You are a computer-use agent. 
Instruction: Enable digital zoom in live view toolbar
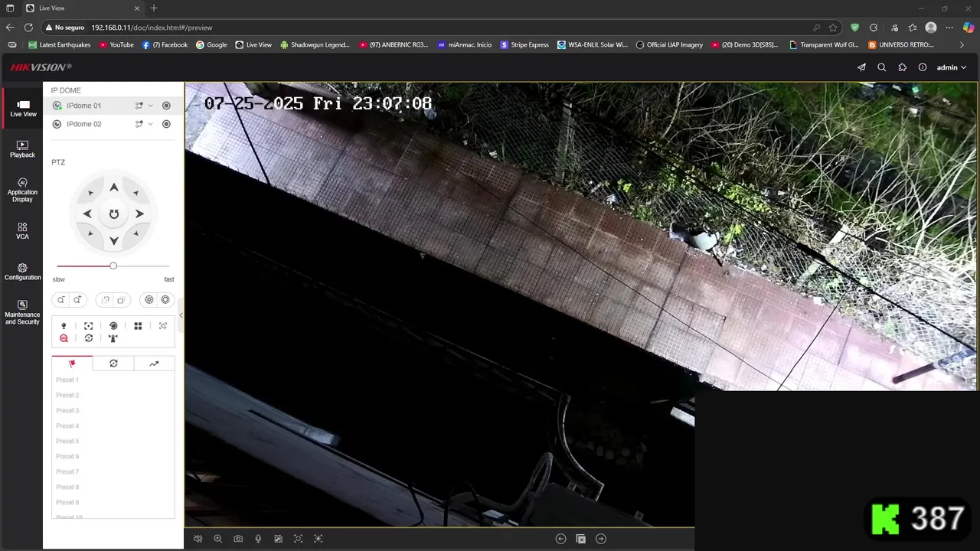[x=217, y=539]
